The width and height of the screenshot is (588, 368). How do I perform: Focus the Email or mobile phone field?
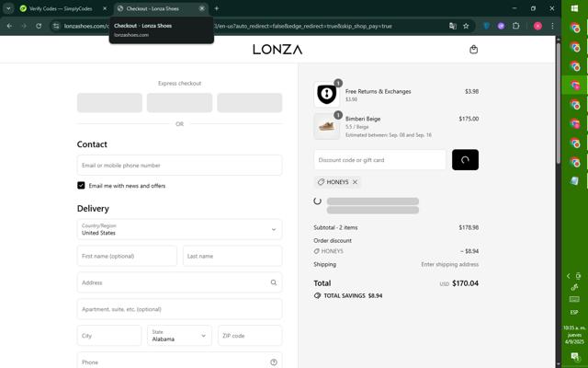point(179,166)
